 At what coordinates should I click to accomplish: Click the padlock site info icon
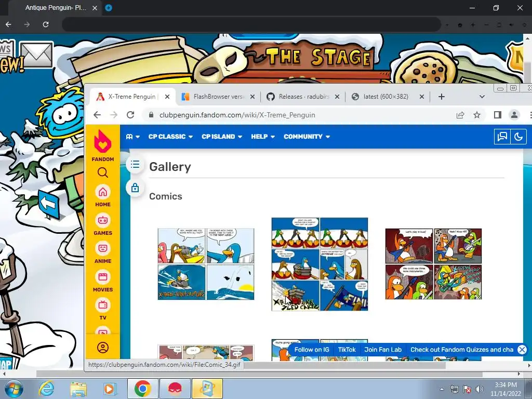point(151,115)
